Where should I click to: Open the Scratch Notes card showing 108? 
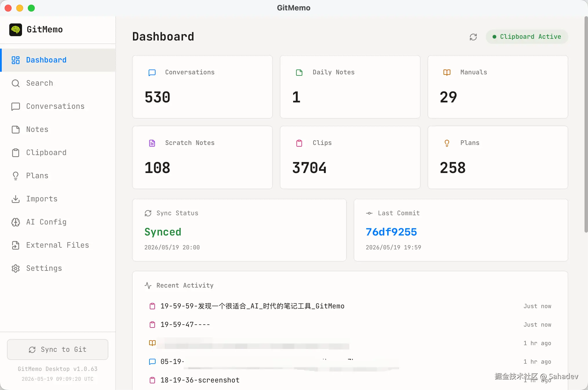[202, 157]
